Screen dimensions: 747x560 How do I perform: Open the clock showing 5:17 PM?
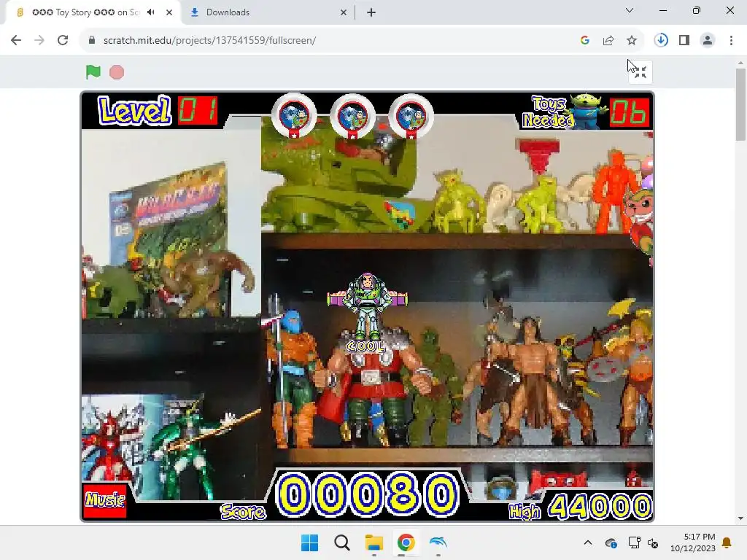(693, 542)
